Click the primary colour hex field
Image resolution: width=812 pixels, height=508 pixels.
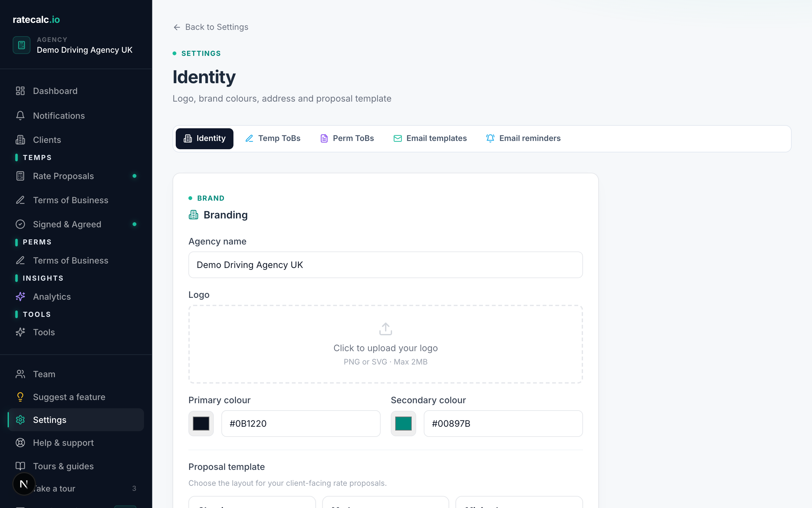(x=301, y=423)
